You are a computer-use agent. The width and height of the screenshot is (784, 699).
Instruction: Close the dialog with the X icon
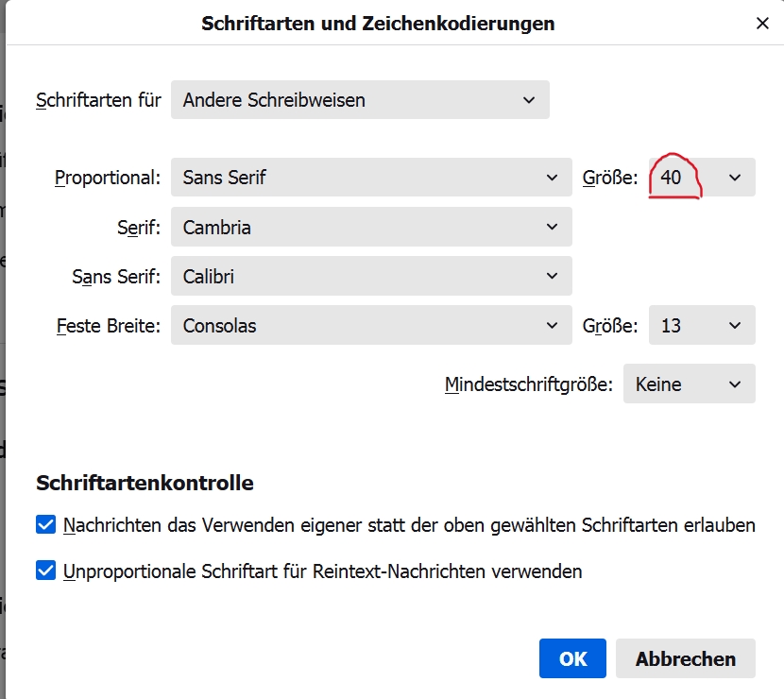(762, 24)
